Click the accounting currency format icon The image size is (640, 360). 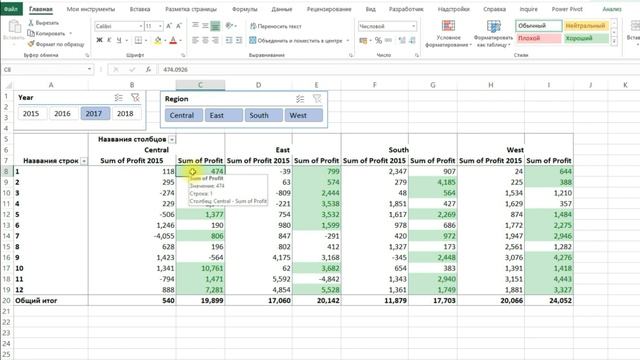tap(363, 40)
